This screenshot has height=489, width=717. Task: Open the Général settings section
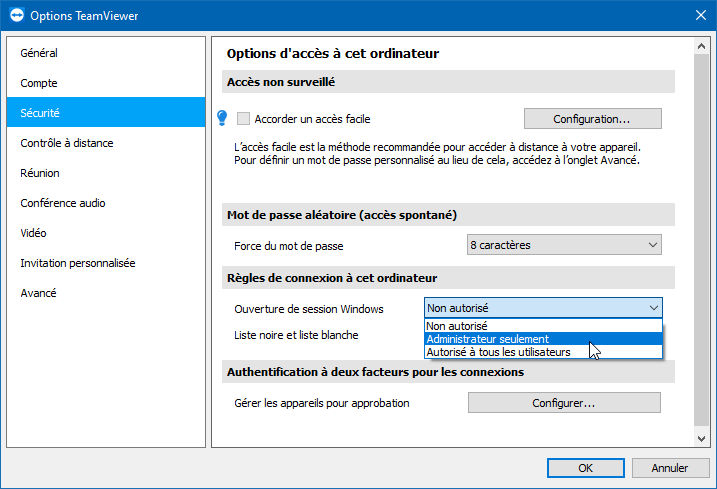tap(106, 53)
